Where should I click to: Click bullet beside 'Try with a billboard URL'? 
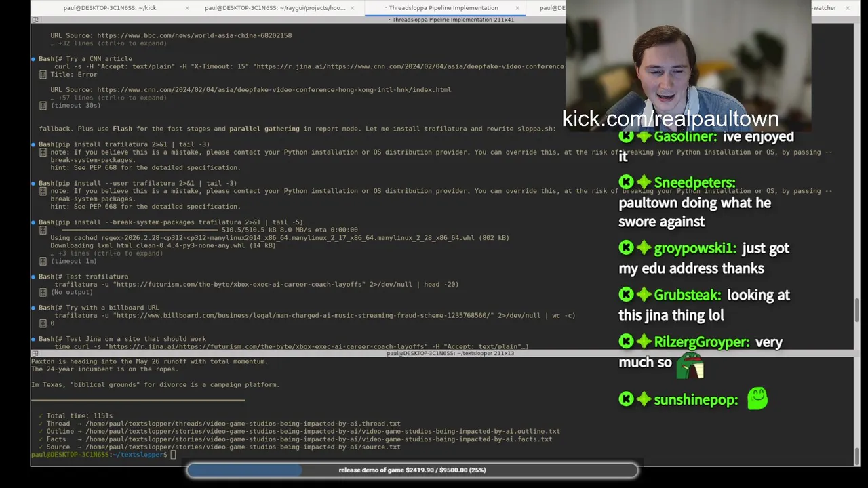coord(33,308)
